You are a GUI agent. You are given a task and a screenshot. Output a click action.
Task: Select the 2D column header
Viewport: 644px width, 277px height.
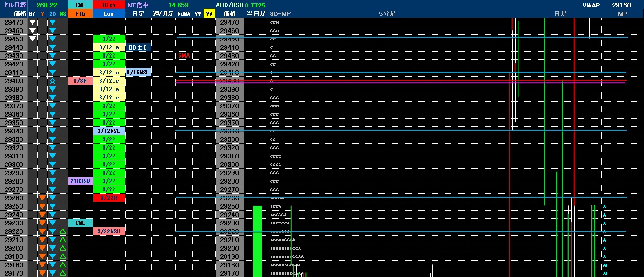53,13
